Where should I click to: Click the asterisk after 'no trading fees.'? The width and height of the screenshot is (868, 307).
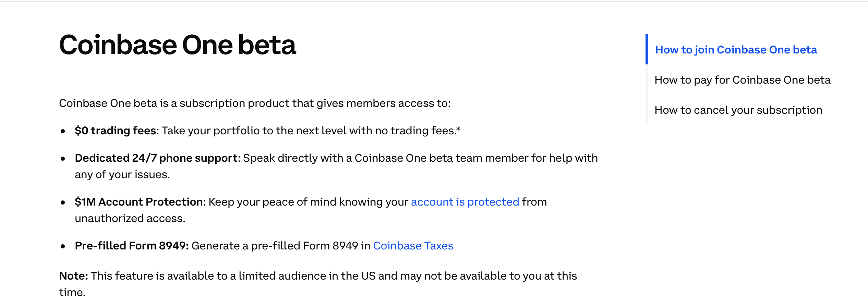click(458, 129)
